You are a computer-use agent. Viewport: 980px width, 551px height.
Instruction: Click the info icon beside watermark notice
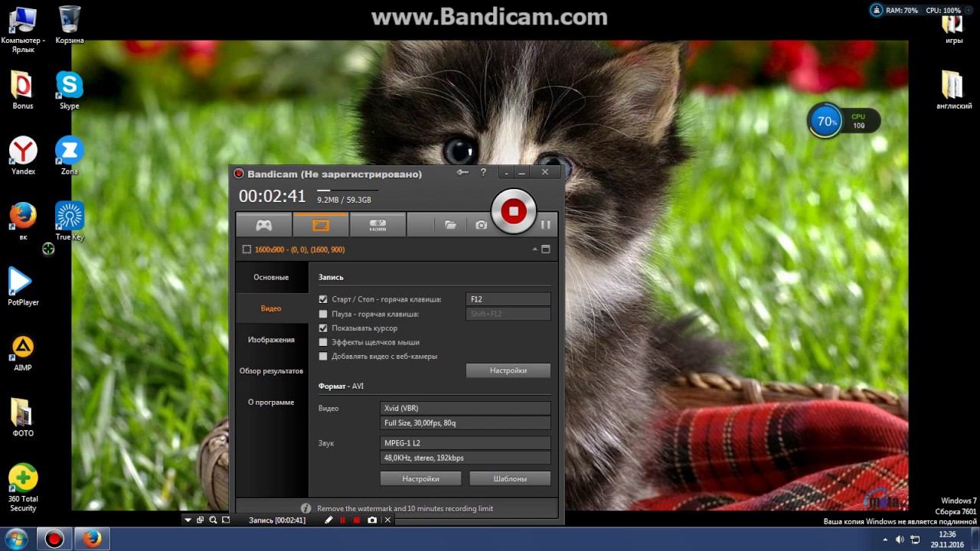(x=305, y=508)
